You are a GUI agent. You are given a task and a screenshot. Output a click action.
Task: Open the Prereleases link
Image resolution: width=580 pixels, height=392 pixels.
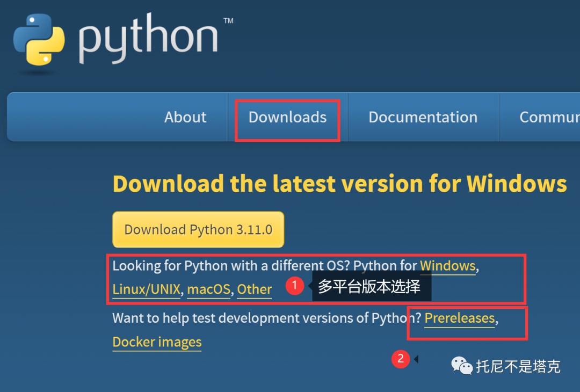tap(459, 318)
